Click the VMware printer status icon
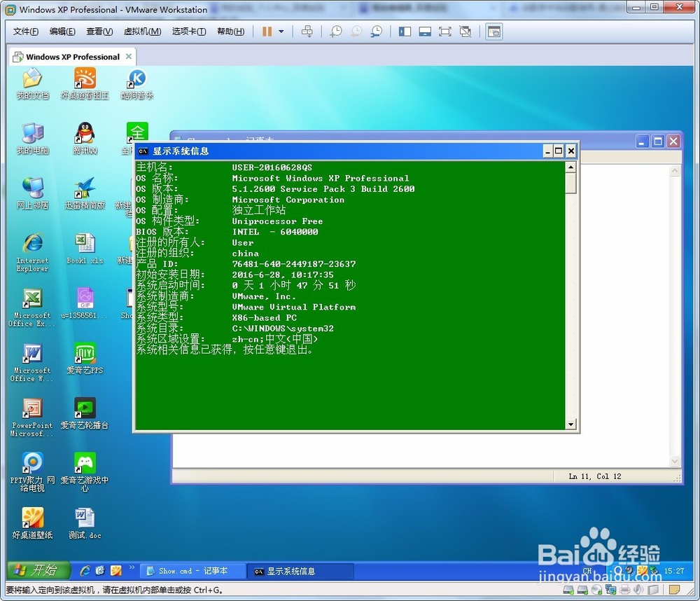Viewport: 700px width, 601px height. click(x=624, y=590)
